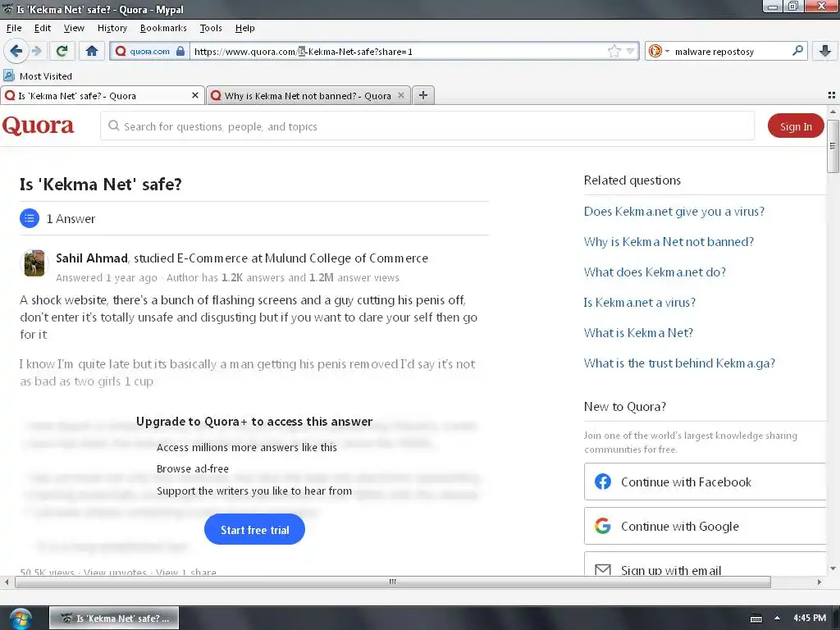Open 'What does Kekma.net do?' link
This screenshot has height=630, width=840.
[655, 272]
